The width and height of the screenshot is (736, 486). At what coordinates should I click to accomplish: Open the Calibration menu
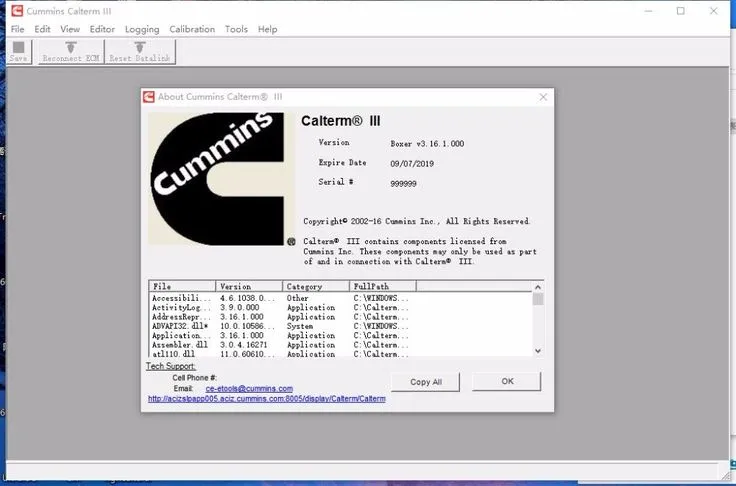pos(192,29)
